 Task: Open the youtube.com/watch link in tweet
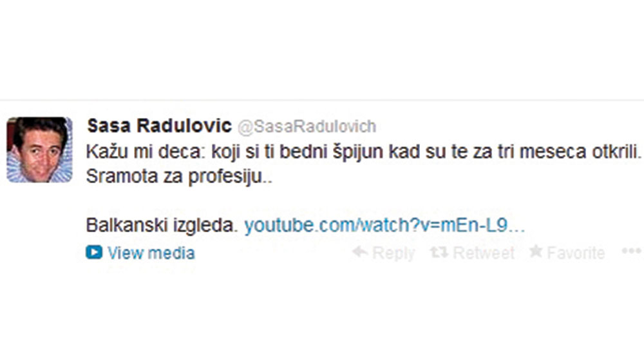click(384, 226)
